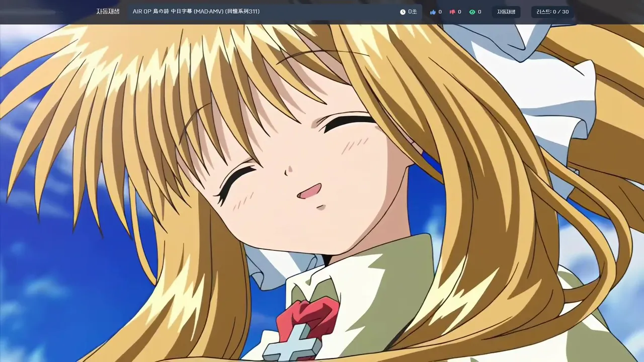644x362 pixels.
Task: Click the blue thumbs-up like icon
Action: (x=433, y=12)
